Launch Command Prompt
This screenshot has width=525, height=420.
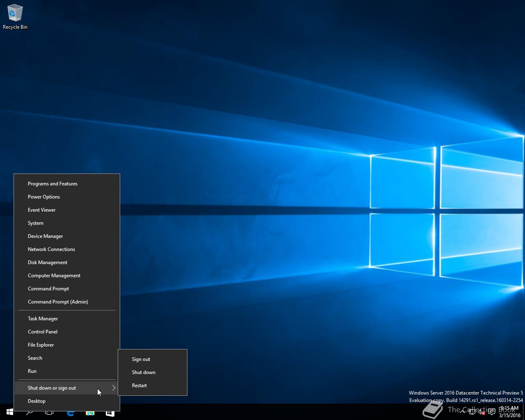pyautogui.click(x=67, y=289)
